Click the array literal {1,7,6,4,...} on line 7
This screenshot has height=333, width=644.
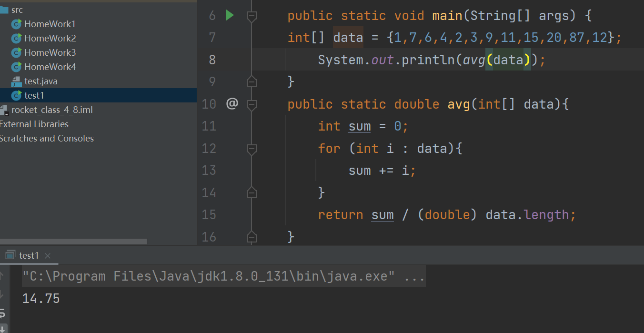[500, 37]
